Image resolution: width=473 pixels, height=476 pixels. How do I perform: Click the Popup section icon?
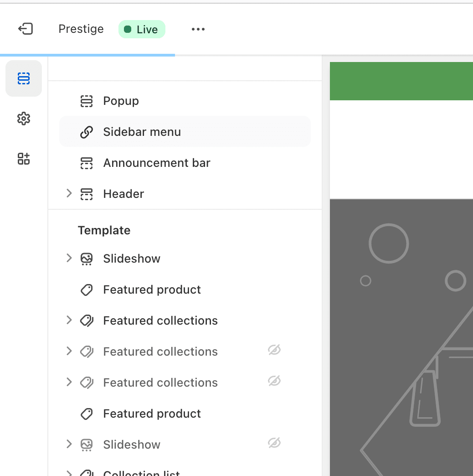(87, 101)
